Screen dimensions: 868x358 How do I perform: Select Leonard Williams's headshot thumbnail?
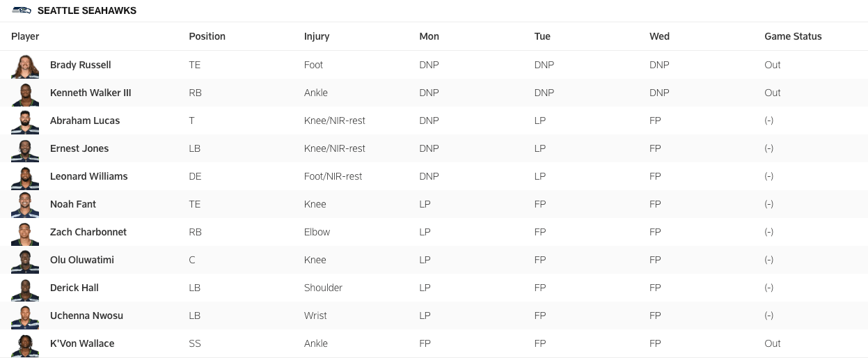(x=25, y=177)
